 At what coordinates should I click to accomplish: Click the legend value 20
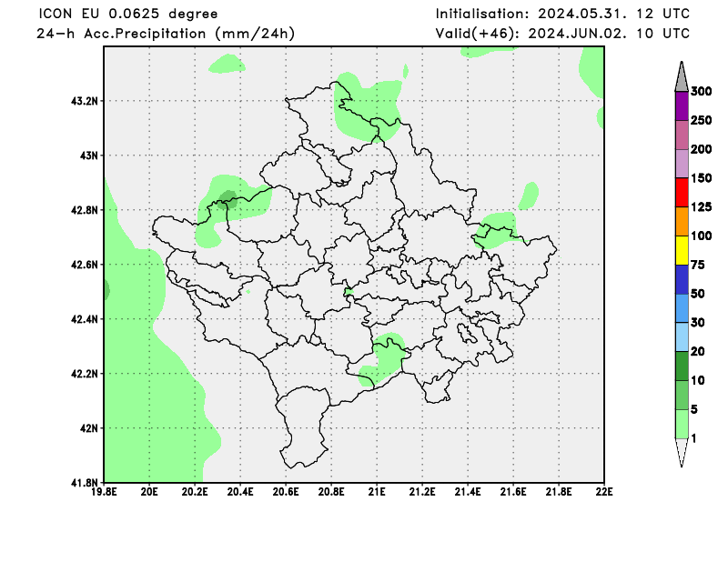[698, 352]
